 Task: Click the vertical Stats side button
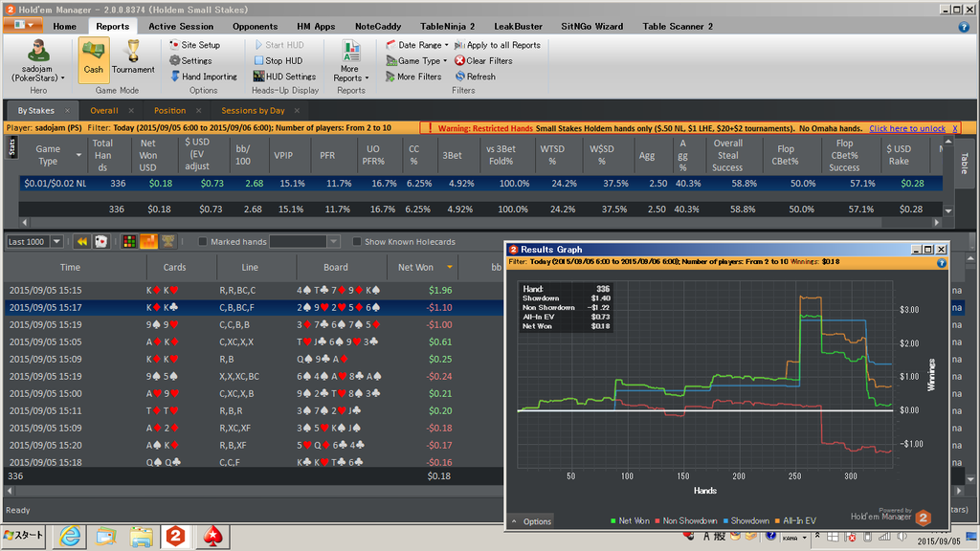pyautogui.click(x=11, y=146)
